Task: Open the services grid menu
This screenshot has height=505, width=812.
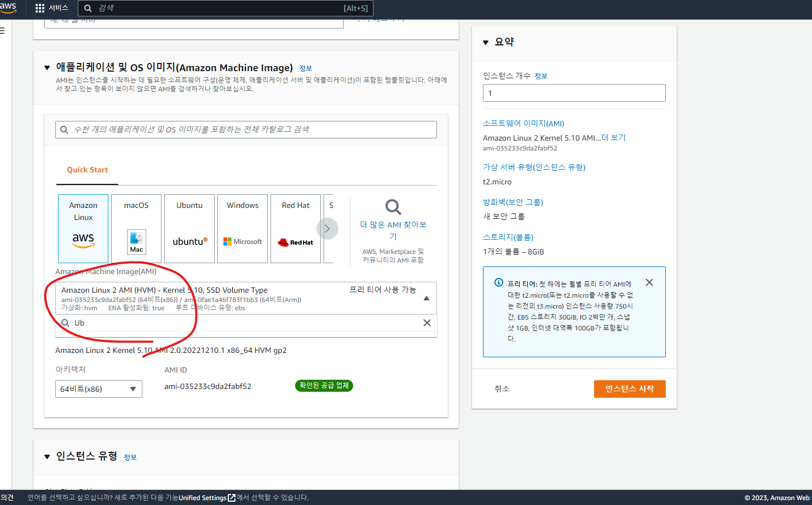Action: click(51, 8)
